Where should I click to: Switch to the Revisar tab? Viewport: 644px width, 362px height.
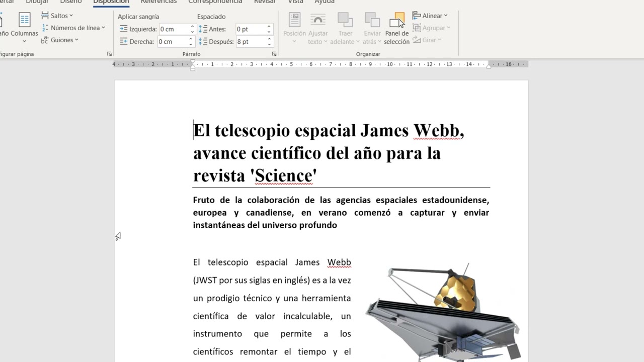click(265, 2)
